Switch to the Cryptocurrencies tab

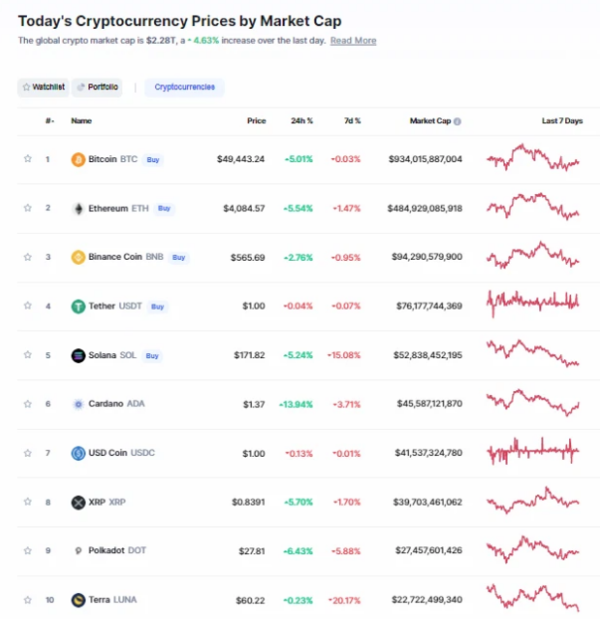184,87
